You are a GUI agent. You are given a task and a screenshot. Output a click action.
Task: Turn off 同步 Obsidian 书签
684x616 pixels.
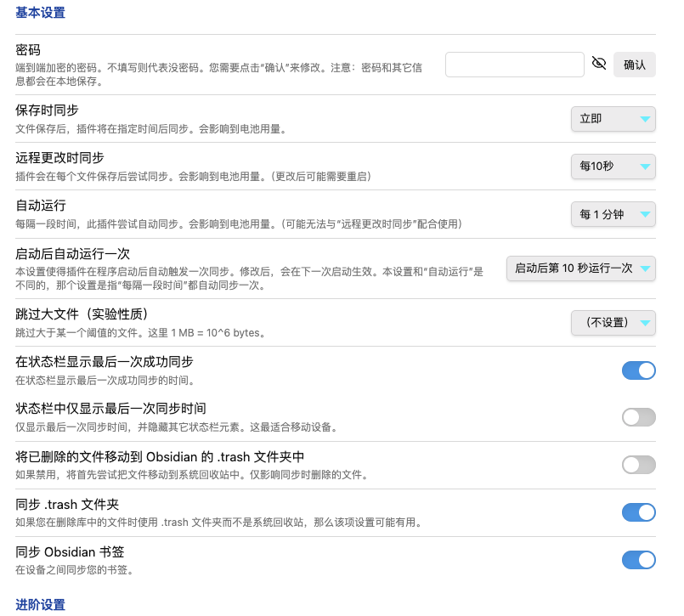(638, 560)
